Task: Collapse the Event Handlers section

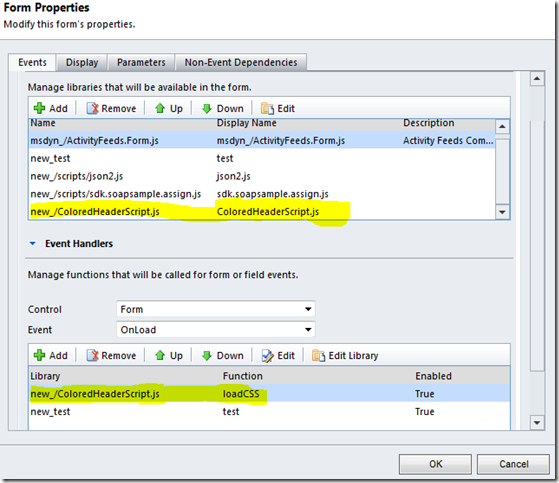Action: tap(32, 243)
